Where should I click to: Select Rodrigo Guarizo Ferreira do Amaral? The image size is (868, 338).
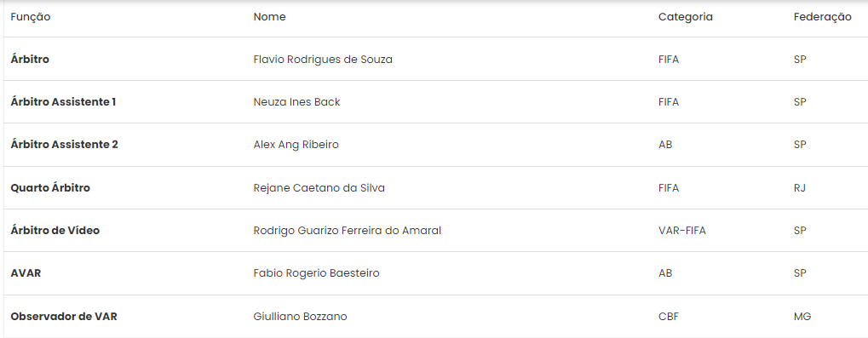coord(347,231)
